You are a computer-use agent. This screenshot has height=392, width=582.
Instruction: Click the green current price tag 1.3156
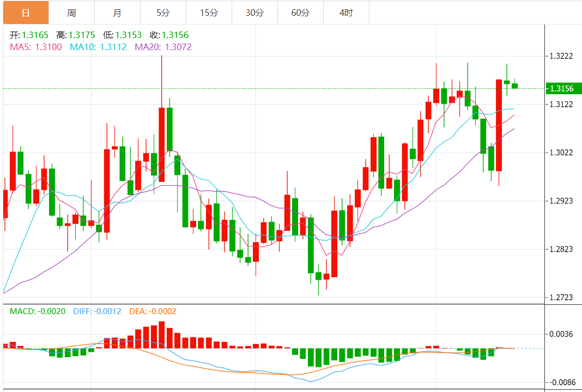(563, 89)
